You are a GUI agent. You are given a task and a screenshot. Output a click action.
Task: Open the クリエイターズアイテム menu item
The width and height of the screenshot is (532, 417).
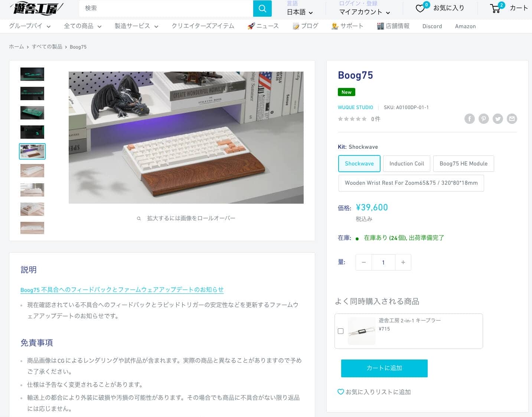203,26
